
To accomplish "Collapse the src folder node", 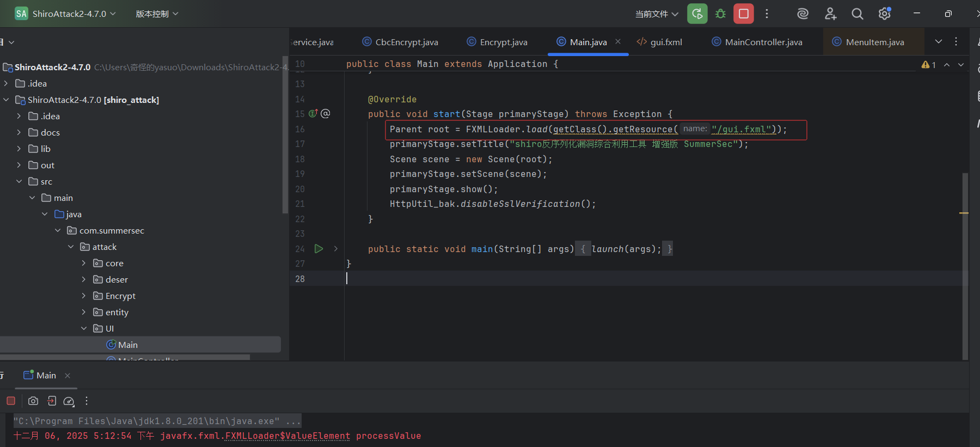I will tap(19, 181).
